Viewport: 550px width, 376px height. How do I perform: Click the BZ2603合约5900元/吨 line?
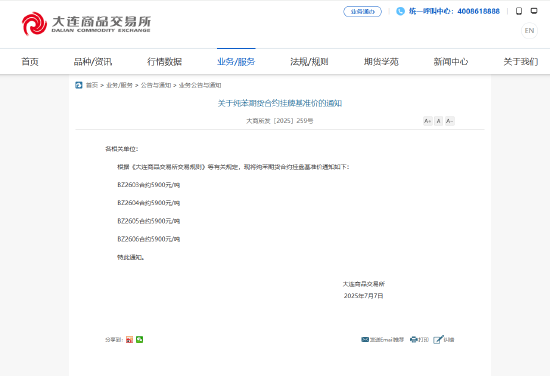pyautogui.click(x=149, y=185)
